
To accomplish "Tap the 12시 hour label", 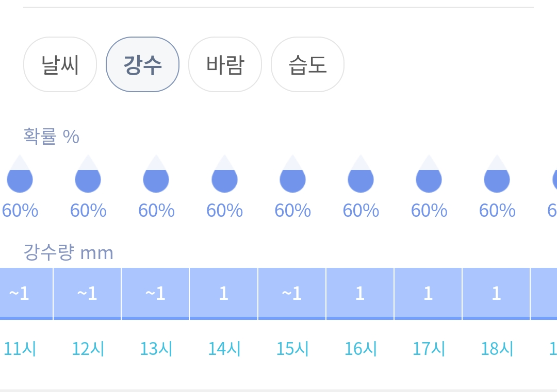I will [x=88, y=349].
